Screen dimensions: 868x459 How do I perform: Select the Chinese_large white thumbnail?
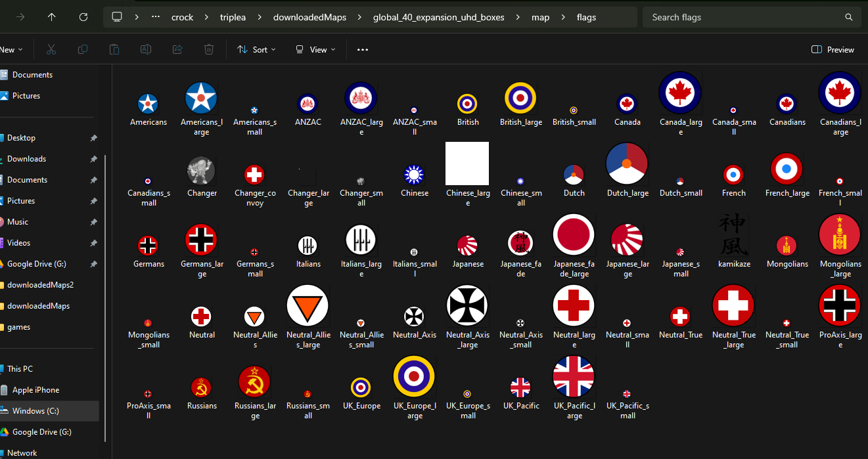coord(467,164)
